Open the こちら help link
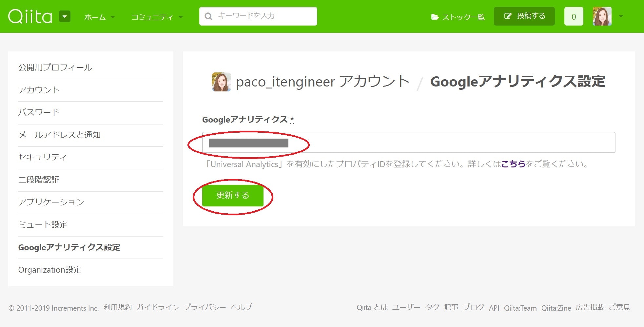The height and width of the screenshot is (327, 644). pos(513,164)
